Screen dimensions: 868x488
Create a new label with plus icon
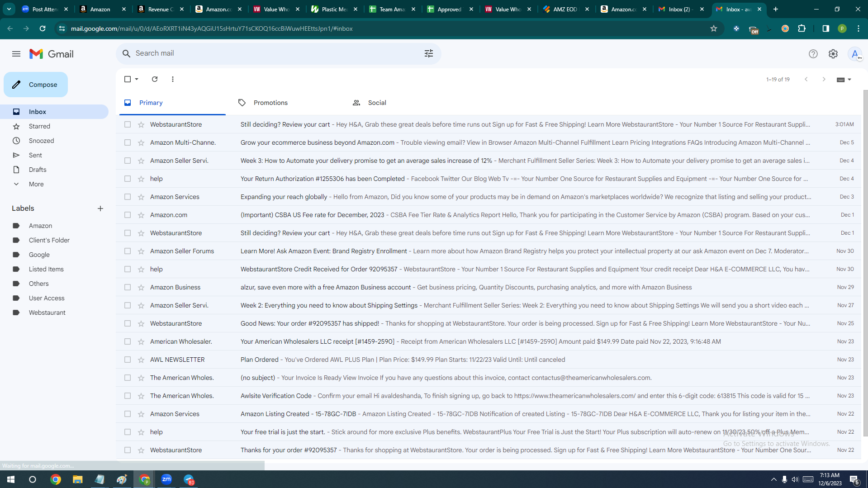click(100, 208)
